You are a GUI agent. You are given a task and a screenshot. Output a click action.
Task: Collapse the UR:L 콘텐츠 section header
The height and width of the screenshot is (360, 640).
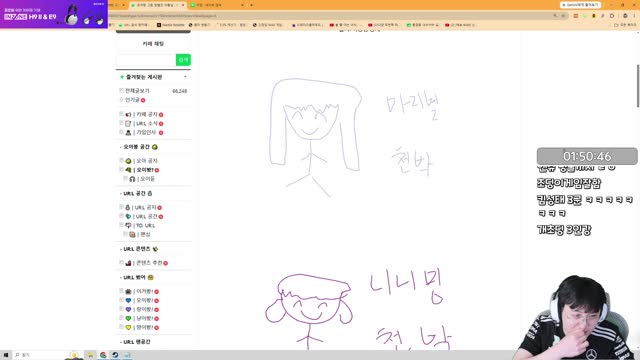(x=140, y=249)
